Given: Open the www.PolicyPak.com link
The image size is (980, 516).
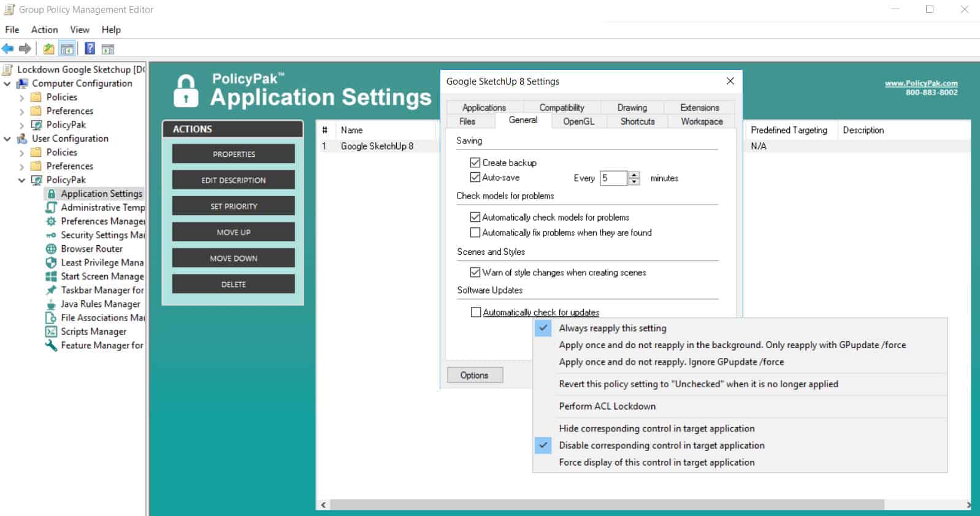Looking at the screenshot, I should [921, 83].
